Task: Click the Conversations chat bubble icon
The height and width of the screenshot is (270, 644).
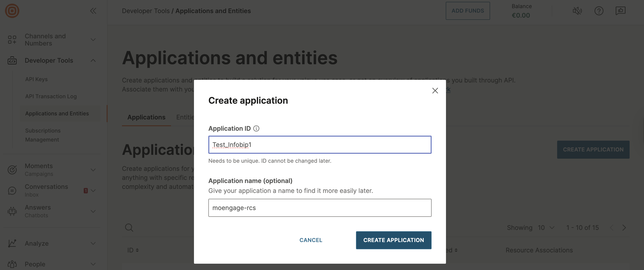Action: pyautogui.click(x=12, y=190)
